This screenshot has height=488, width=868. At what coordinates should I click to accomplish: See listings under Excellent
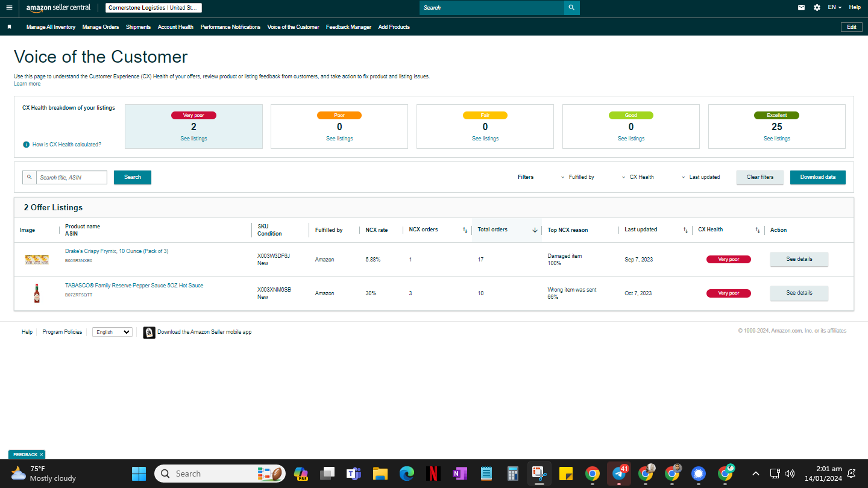[x=777, y=139]
